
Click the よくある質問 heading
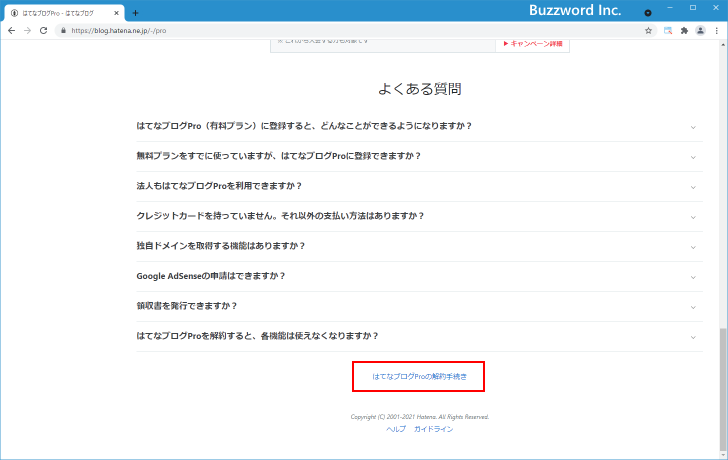(x=420, y=89)
